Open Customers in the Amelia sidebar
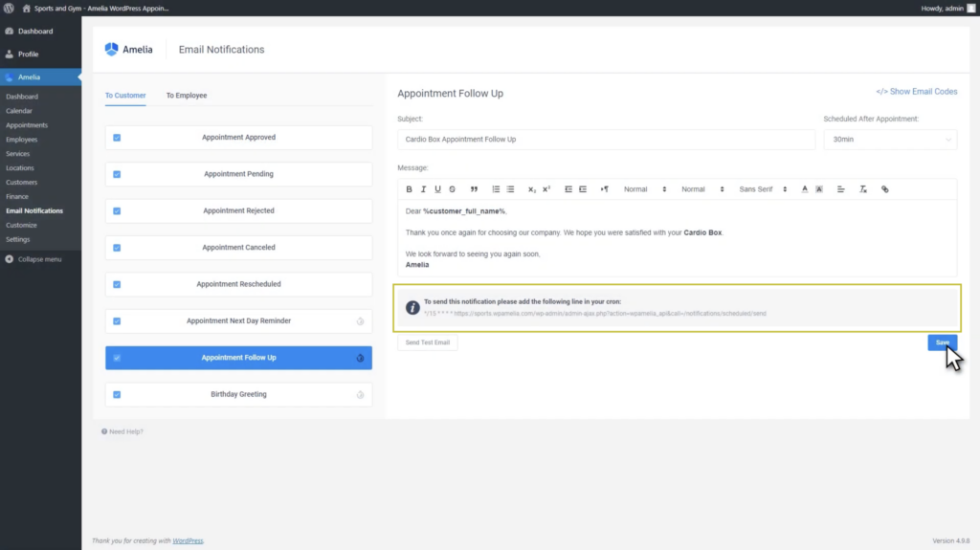 22,183
